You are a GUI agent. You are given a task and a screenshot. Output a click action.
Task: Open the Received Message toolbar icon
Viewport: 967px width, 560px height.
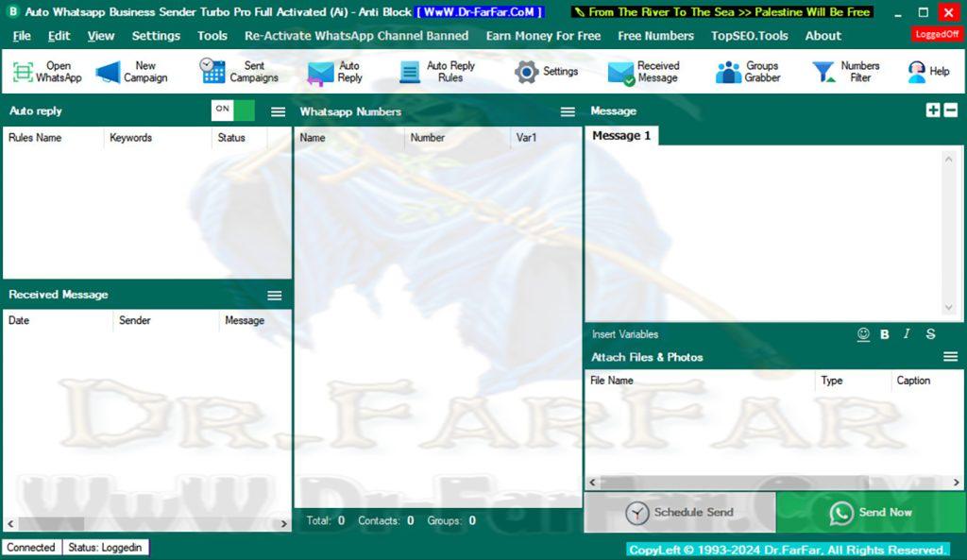pyautogui.click(x=643, y=72)
